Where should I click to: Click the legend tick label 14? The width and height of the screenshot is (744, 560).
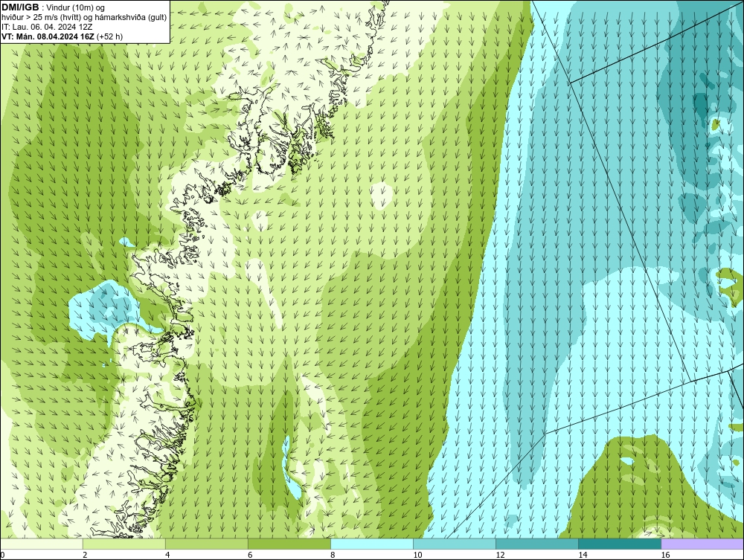[x=583, y=555]
